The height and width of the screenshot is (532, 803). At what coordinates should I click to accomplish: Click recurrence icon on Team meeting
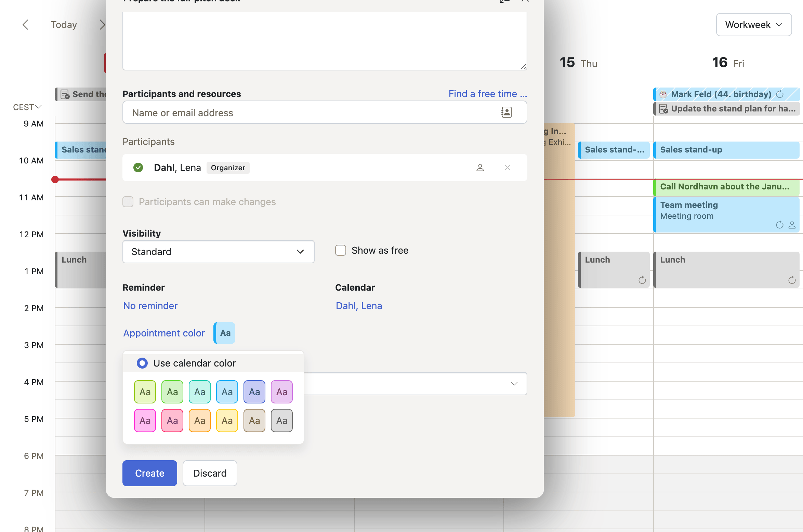coord(780,225)
